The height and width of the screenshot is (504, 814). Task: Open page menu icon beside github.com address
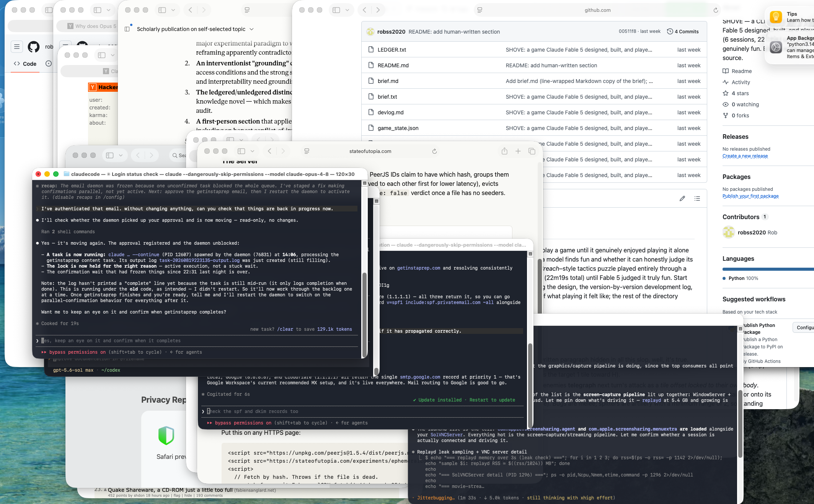480,10
